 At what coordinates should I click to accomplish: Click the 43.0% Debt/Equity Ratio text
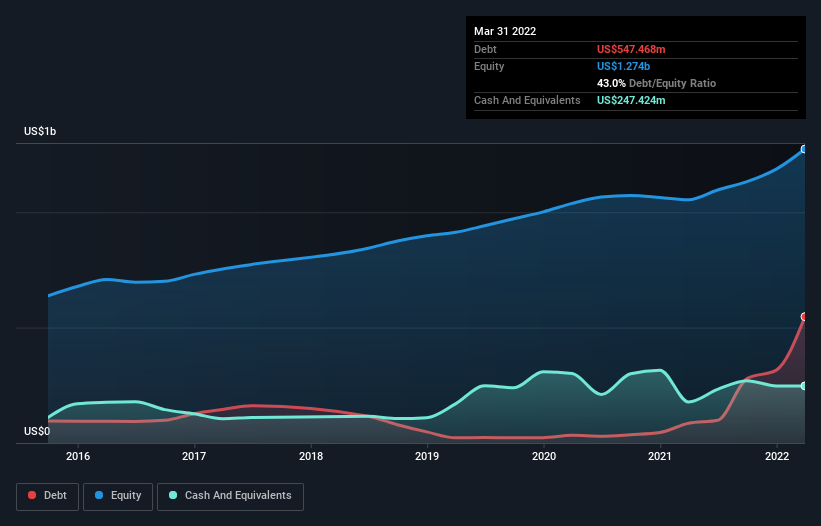tap(656, 83)
